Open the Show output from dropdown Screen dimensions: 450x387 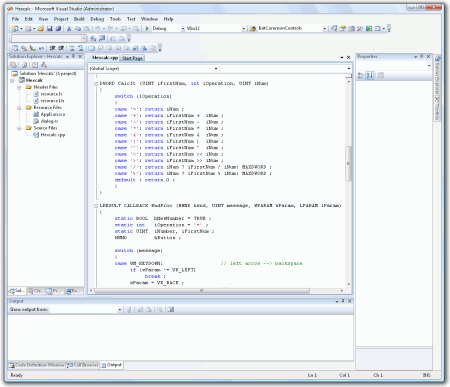coord(120,310)
